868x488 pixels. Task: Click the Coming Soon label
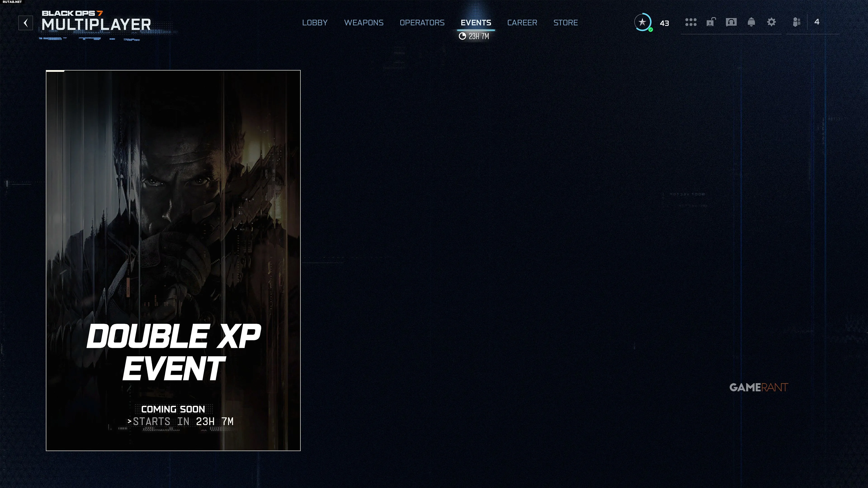coord(173,409)
